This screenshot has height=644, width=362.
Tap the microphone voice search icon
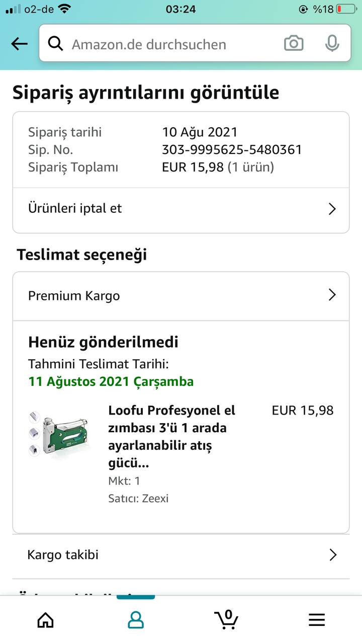click(x=331, y=44)
